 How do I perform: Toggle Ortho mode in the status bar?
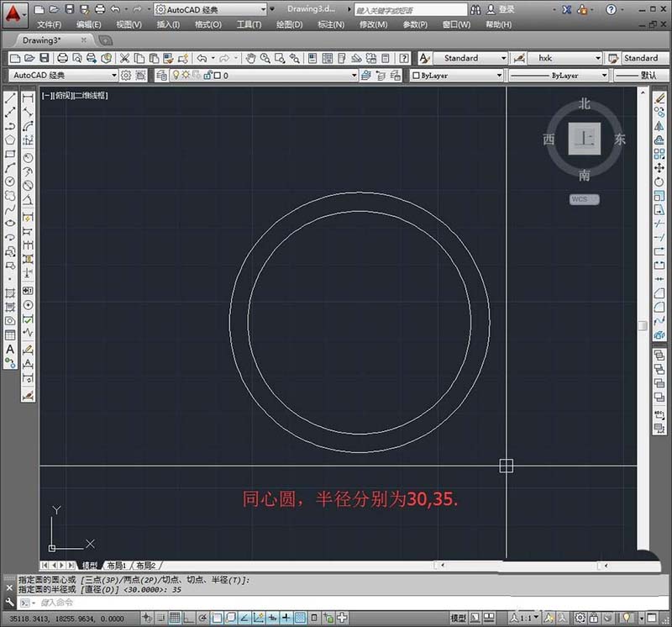189,616
